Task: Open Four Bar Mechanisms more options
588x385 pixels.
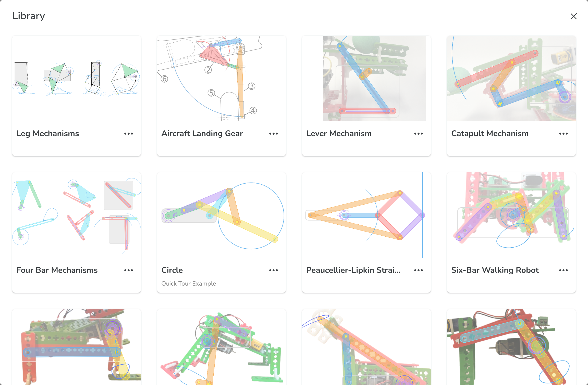Action: [129, 270]
